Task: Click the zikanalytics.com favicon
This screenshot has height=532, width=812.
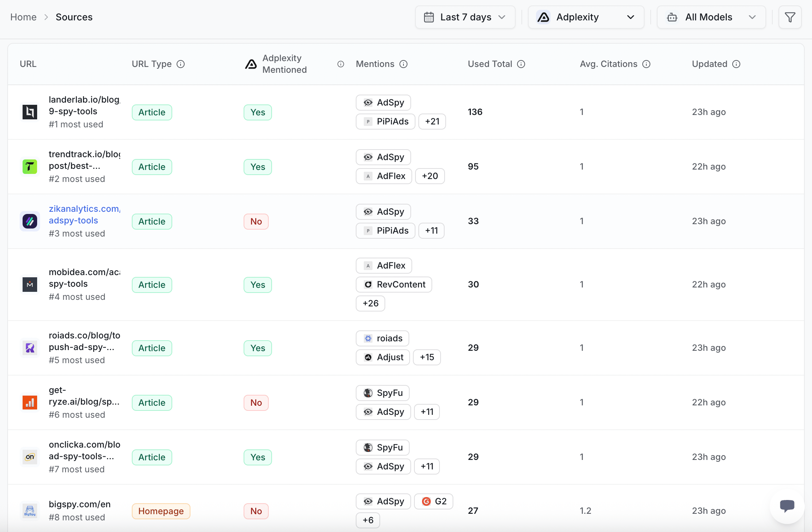Action: (30, 221)
